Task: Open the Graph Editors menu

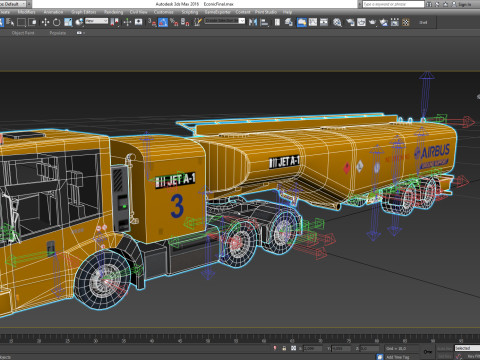Action: pos(83,12)
